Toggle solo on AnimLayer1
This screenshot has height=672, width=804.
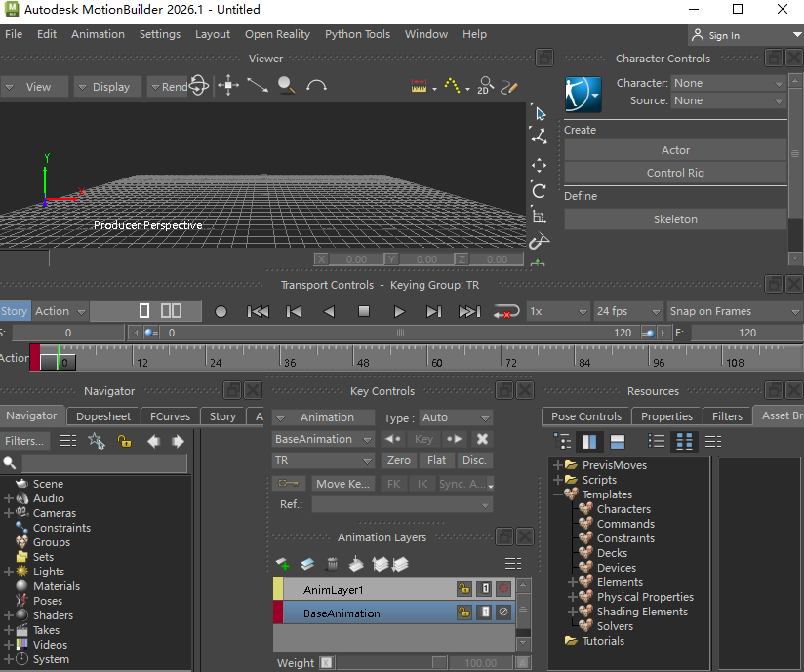tap(485, 588)
